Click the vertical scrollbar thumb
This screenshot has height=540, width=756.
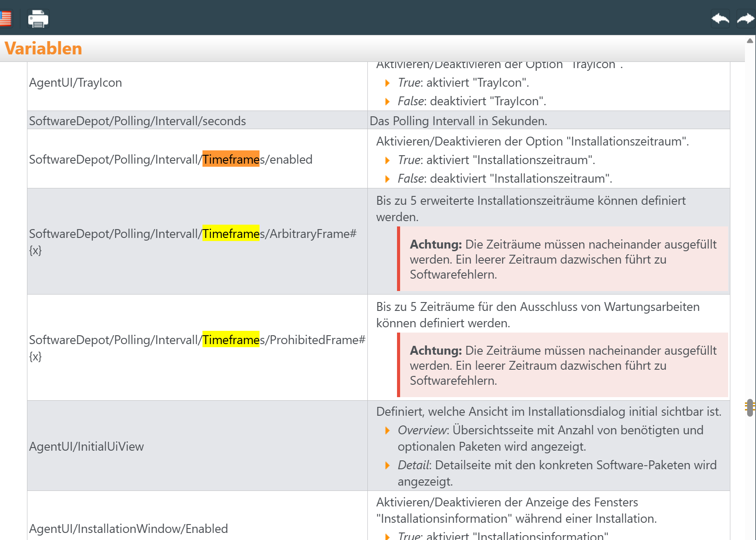[x=750, y=407]
